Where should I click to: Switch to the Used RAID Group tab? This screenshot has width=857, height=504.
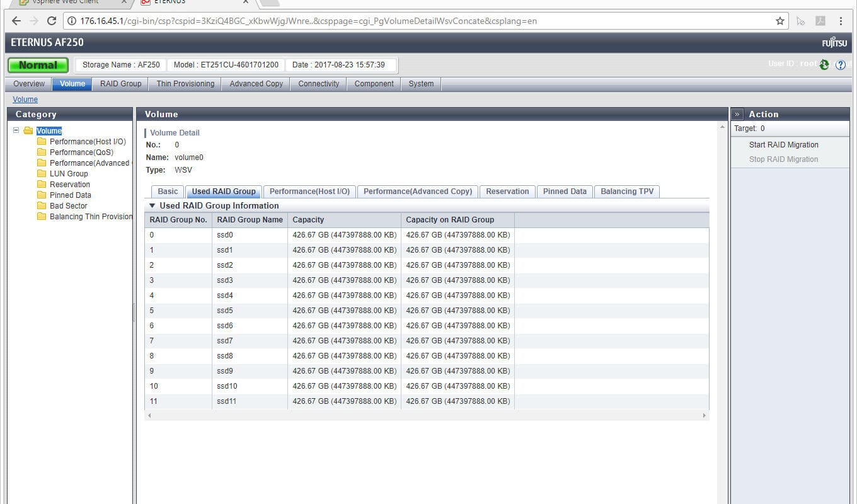pyautogui.click(x=224, y=192)
